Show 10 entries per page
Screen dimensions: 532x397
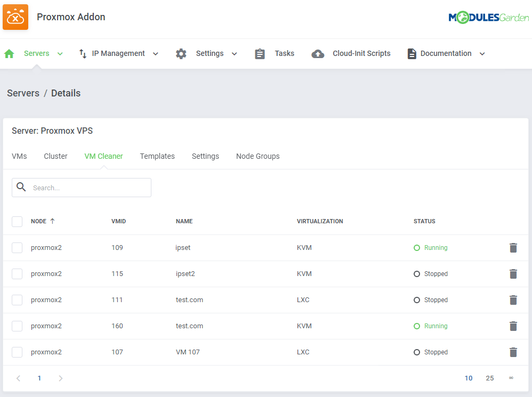469,378
